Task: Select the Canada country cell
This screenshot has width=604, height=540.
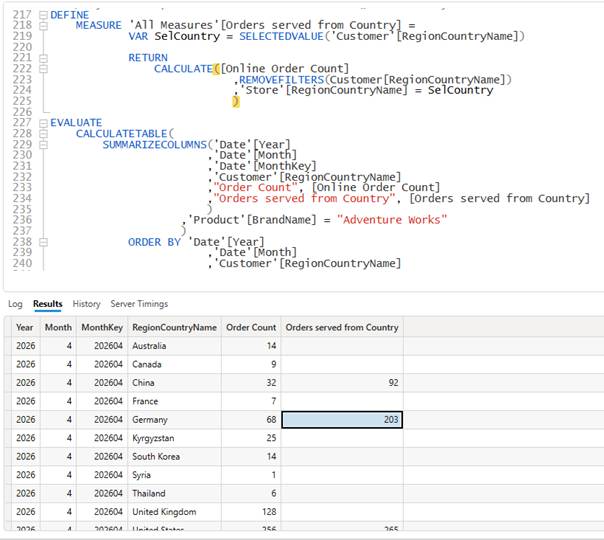Action: tap(174, 364)
